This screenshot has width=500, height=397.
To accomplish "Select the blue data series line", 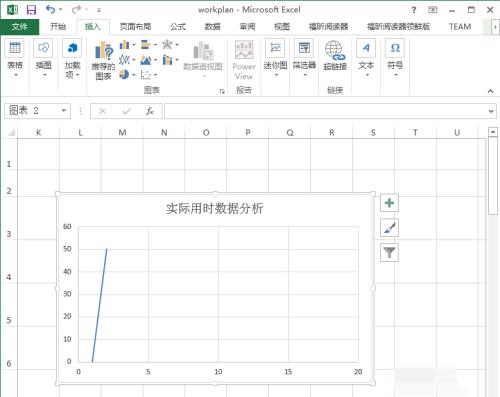I will pos(99,305).
